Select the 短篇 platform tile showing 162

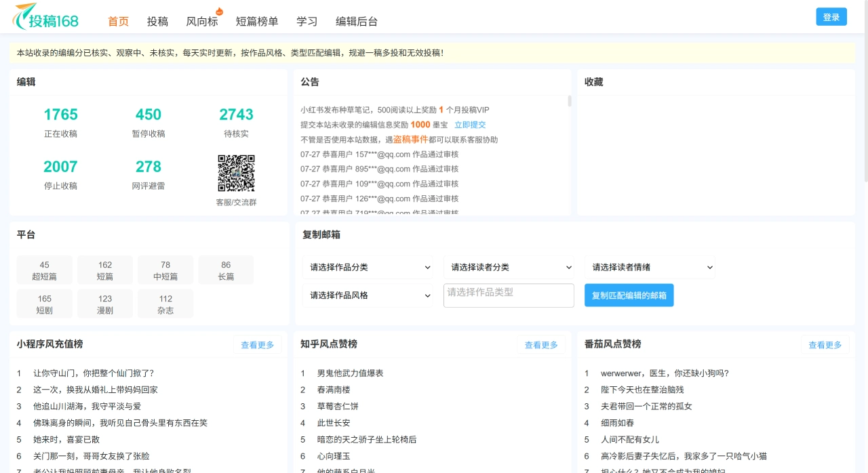105,270
